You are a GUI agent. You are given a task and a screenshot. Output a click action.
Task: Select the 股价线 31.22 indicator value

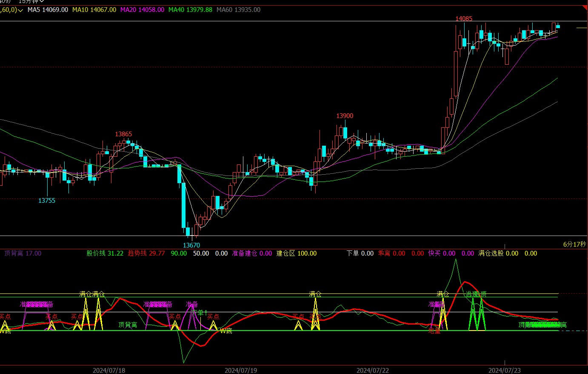tap(105, 253)
